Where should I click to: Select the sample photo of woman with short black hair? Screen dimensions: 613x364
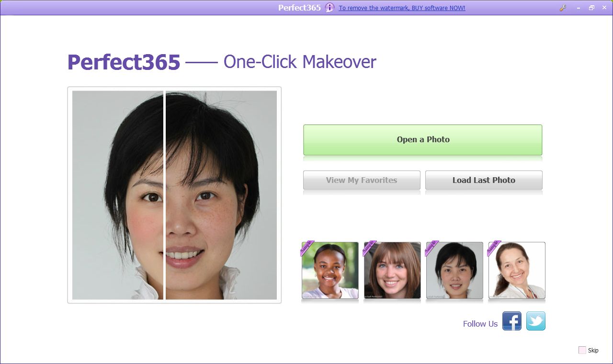[454, 270]
